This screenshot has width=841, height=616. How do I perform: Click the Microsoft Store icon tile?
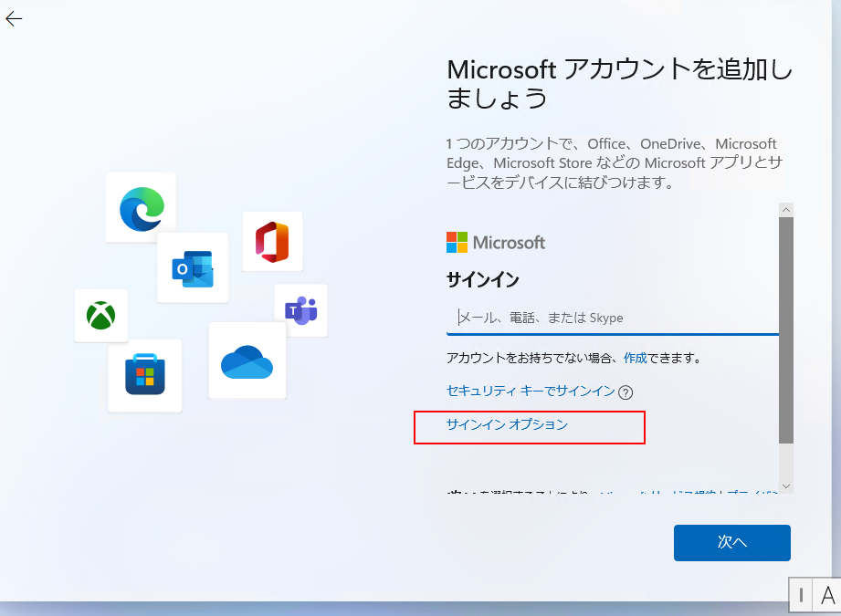pos(145,375)
